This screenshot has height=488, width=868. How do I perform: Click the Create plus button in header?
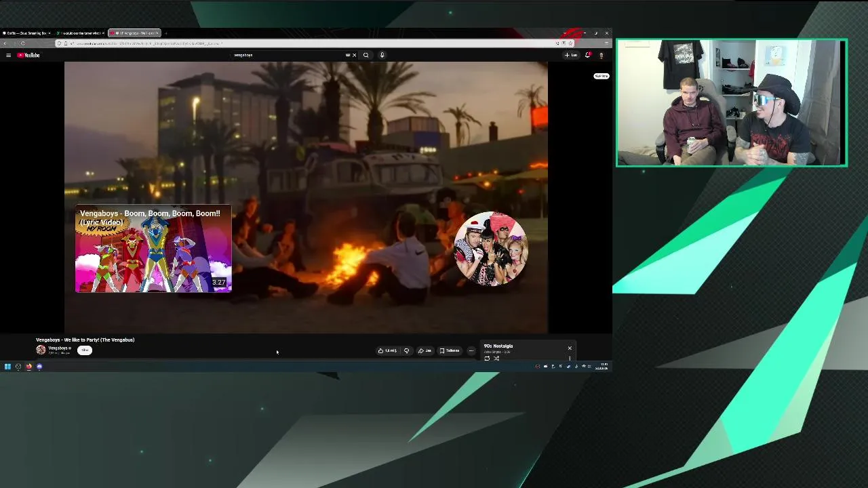click(x=571, y=55)
